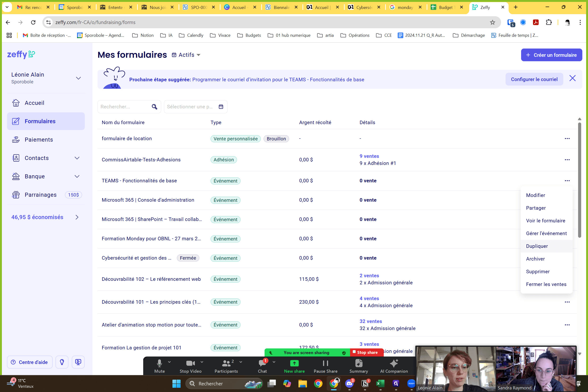This screenshot has width=588, height=392.
Task: Stop video in Zoom toolbar
Action: point(191,366)
